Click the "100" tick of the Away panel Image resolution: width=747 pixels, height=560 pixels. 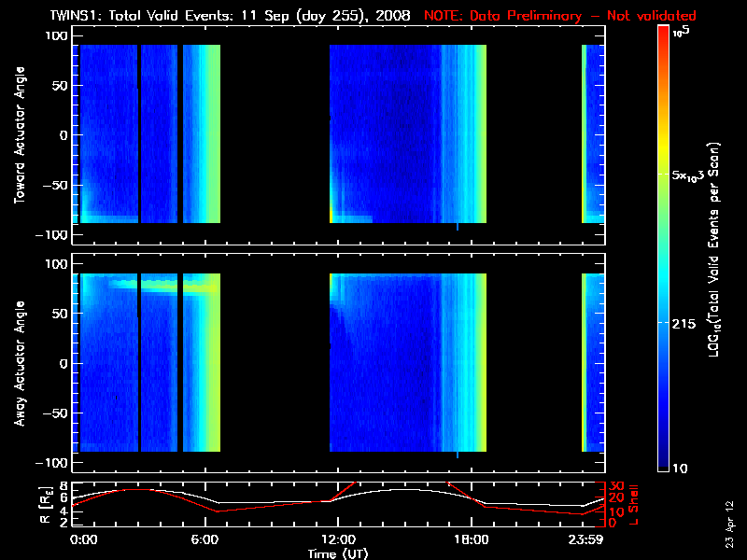pos(57,264)
